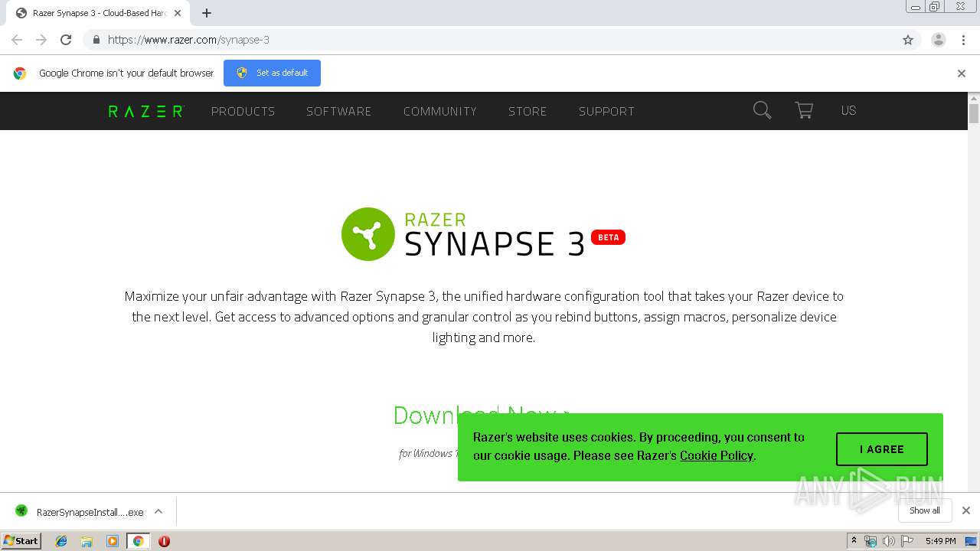Show hidden system tray icons
This screenshot has height=551, width=980.
point(854,541)
